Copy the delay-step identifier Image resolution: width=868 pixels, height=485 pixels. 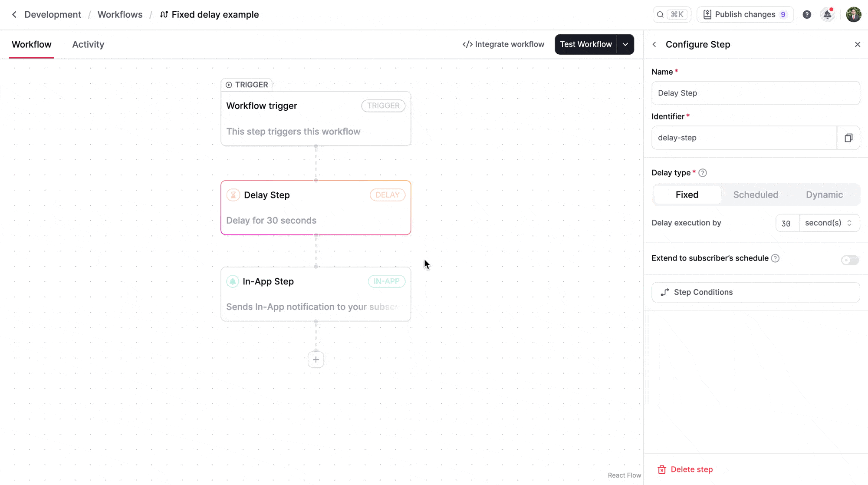[x=848, y=138]
